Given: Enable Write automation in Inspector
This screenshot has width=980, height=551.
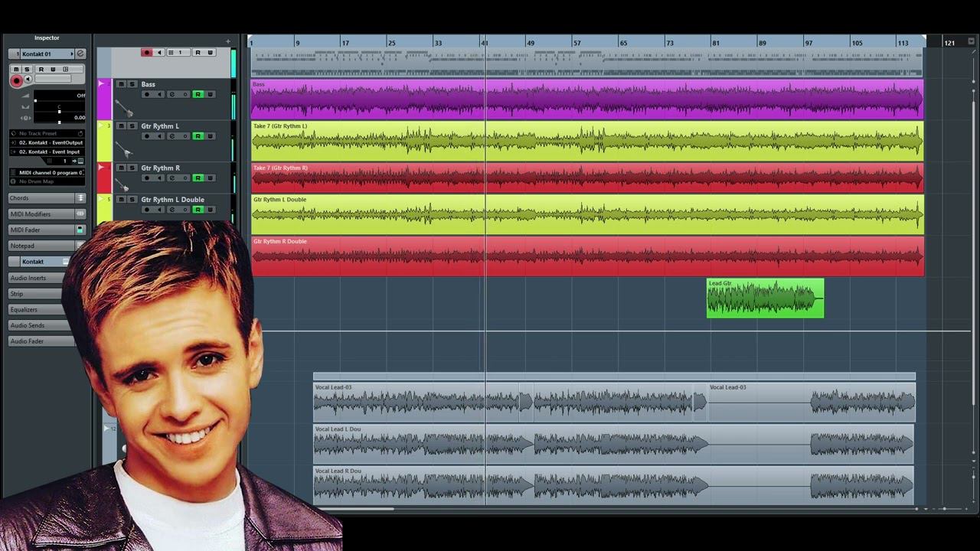Looking at the screenshot, I should point(53,70).
